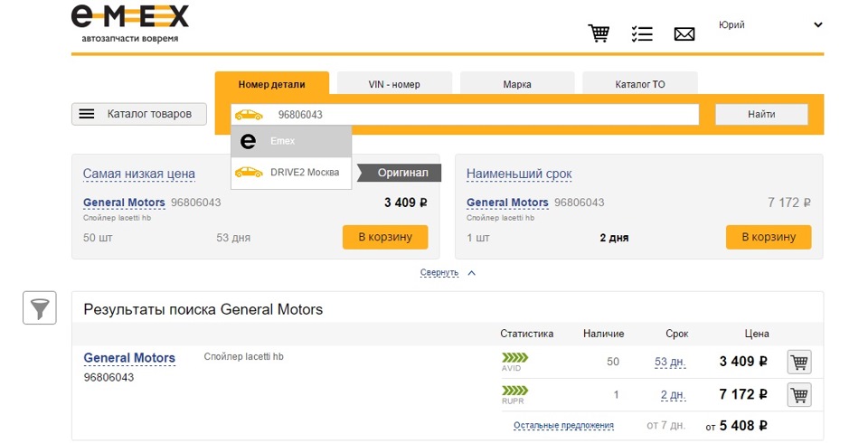The width and height of the screenshot is (868, 443).
Task: Switch to VIN - номер tab
Action: [394, 84]
